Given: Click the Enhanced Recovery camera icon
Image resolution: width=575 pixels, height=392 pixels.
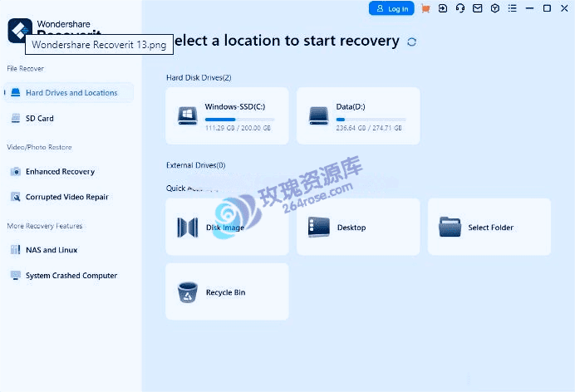Looking at the screenshot, I should click(16, 171).
